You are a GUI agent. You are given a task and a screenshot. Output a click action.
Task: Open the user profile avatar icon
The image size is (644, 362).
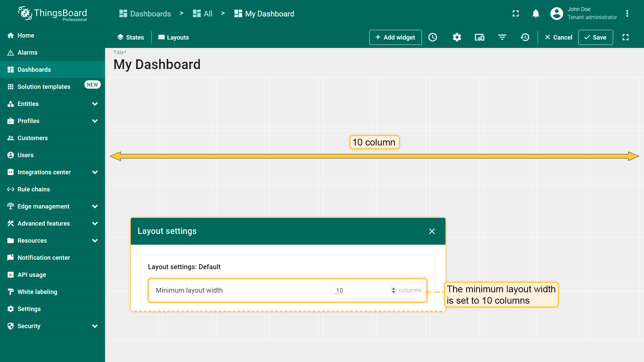pos(557,13)
